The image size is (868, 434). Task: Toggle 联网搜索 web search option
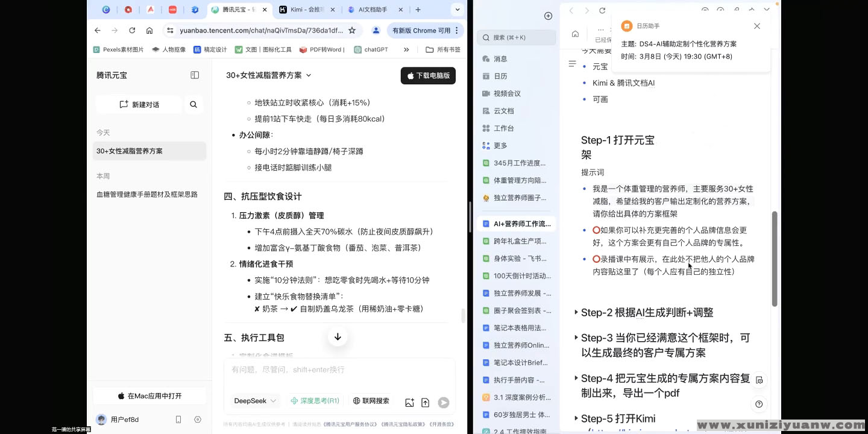(x=371, y=401)
